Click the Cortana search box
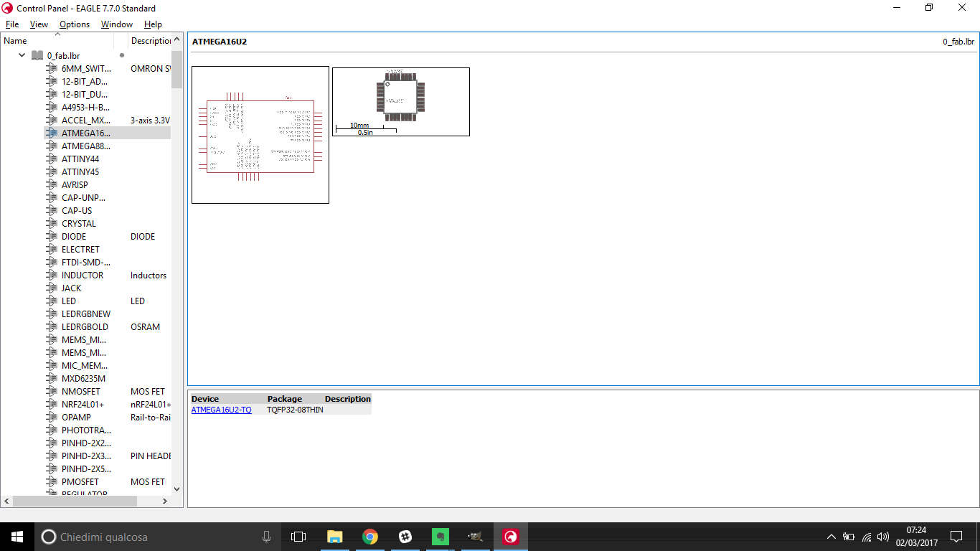This screenshot has width=980, height=551. [158, 537]
